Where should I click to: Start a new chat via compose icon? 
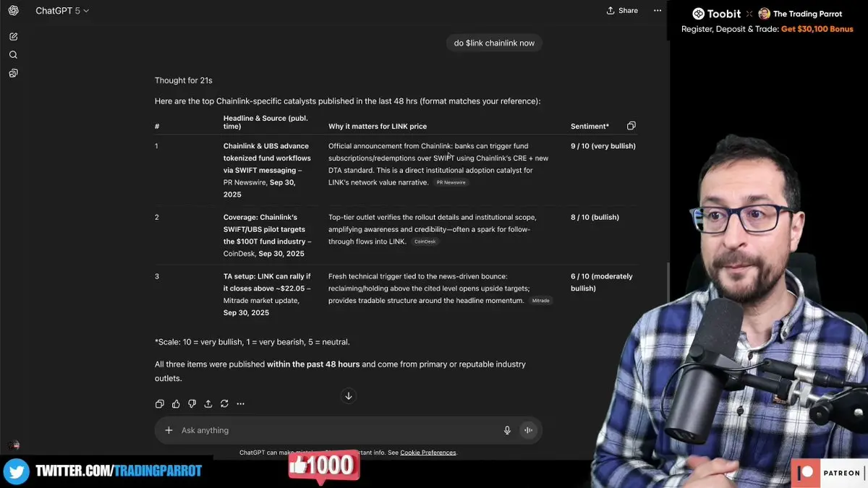click(13, 36)
